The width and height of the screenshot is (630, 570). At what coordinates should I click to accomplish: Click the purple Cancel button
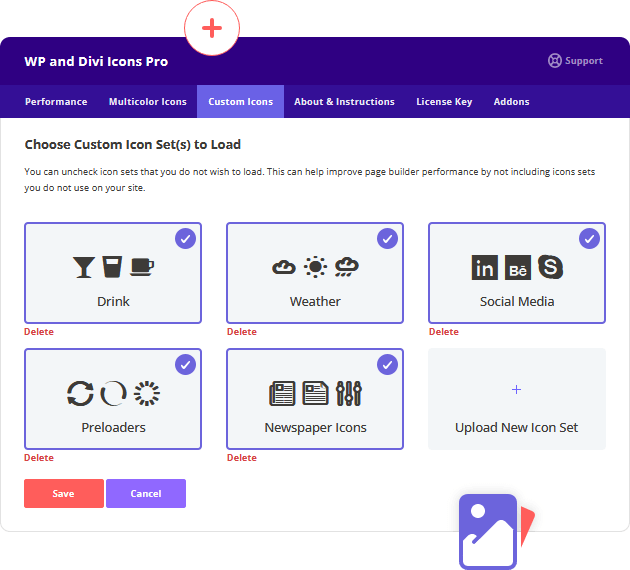(x=146, y=494)
